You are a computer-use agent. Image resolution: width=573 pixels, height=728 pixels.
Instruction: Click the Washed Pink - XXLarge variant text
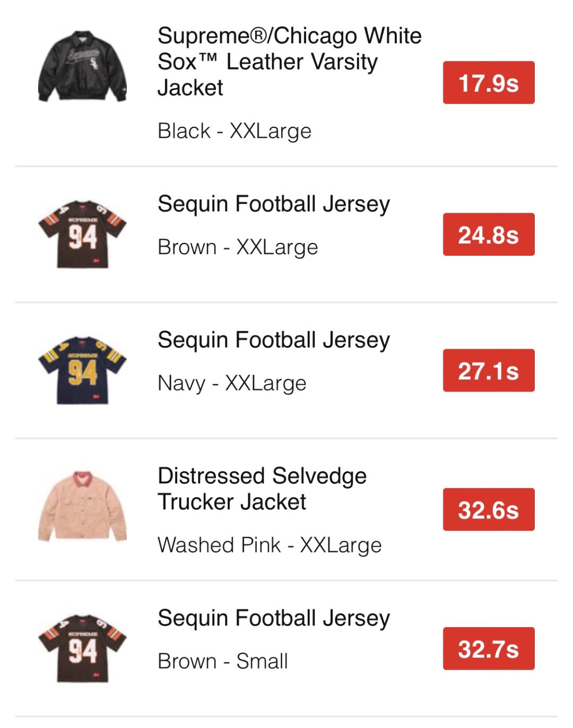(x=270, y=545)
